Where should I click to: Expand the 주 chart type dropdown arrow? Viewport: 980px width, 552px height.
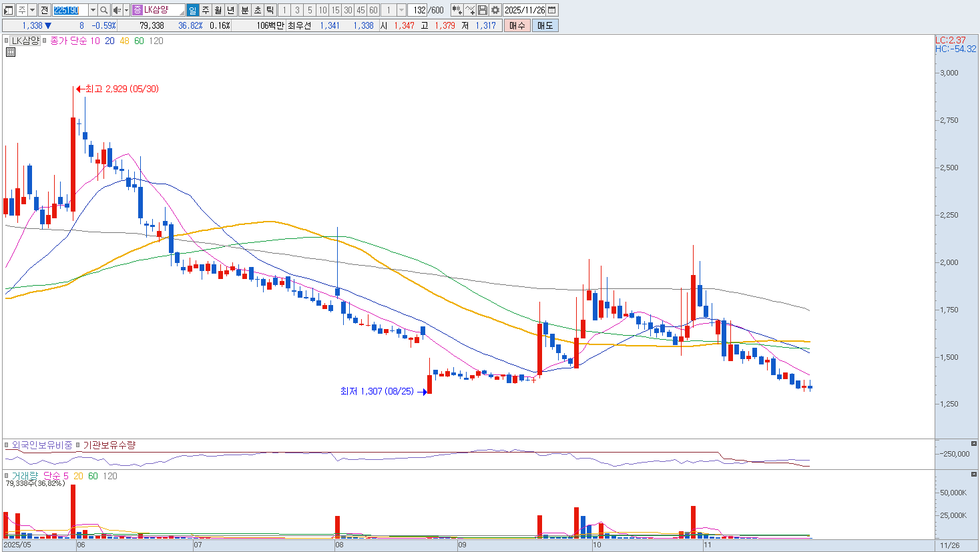pyautogui.click(x=32, y=10)
